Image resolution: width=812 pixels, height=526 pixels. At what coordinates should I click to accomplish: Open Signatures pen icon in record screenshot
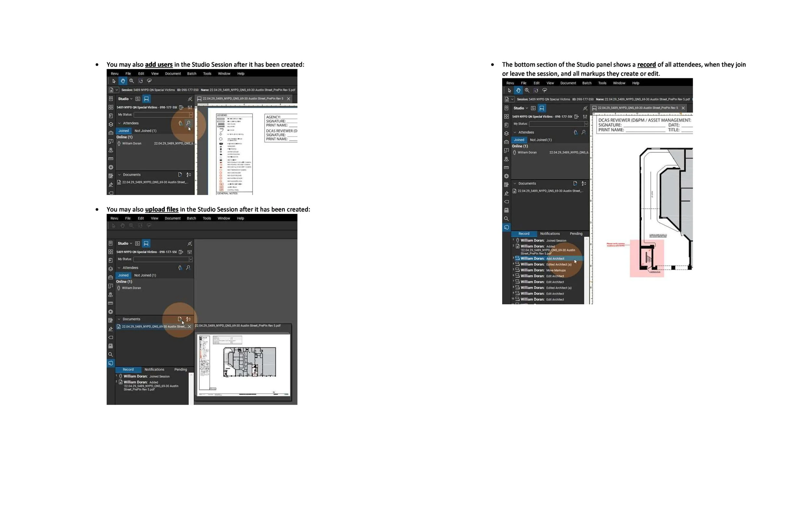tap(506, 193)
